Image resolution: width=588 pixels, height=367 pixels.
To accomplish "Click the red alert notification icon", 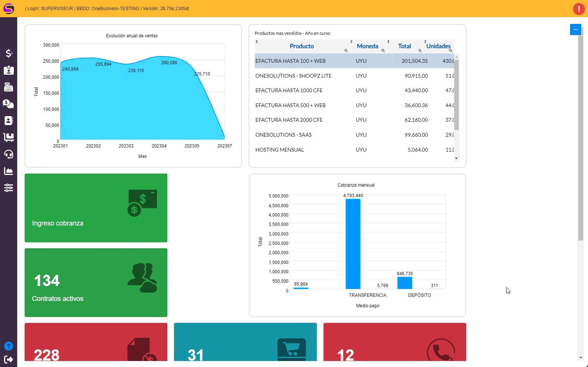I will 579,9.
